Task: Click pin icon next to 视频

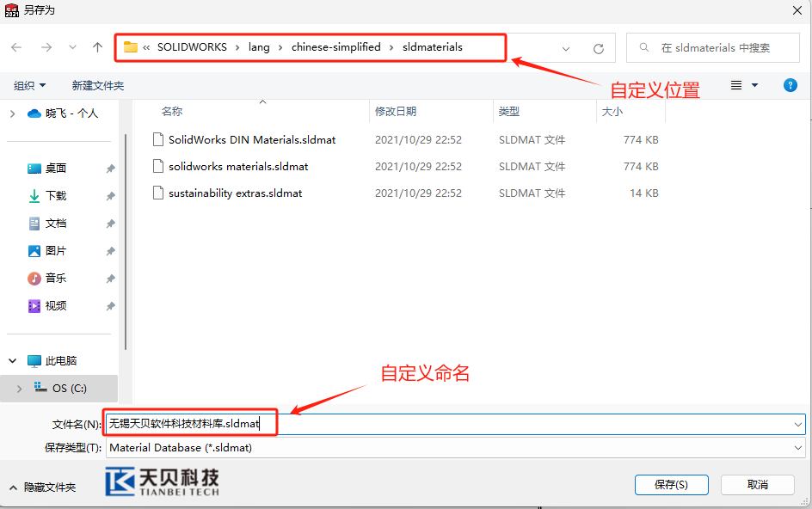Action: (x=110, y=307)
